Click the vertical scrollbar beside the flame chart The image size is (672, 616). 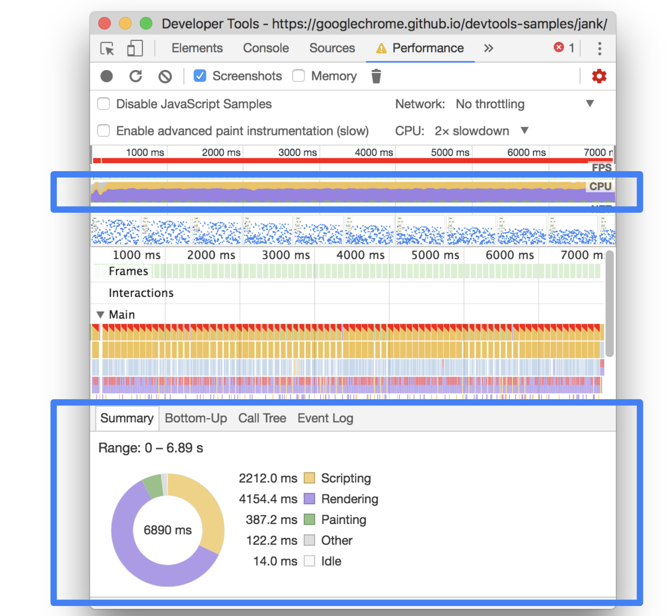[x=610, y=304]
